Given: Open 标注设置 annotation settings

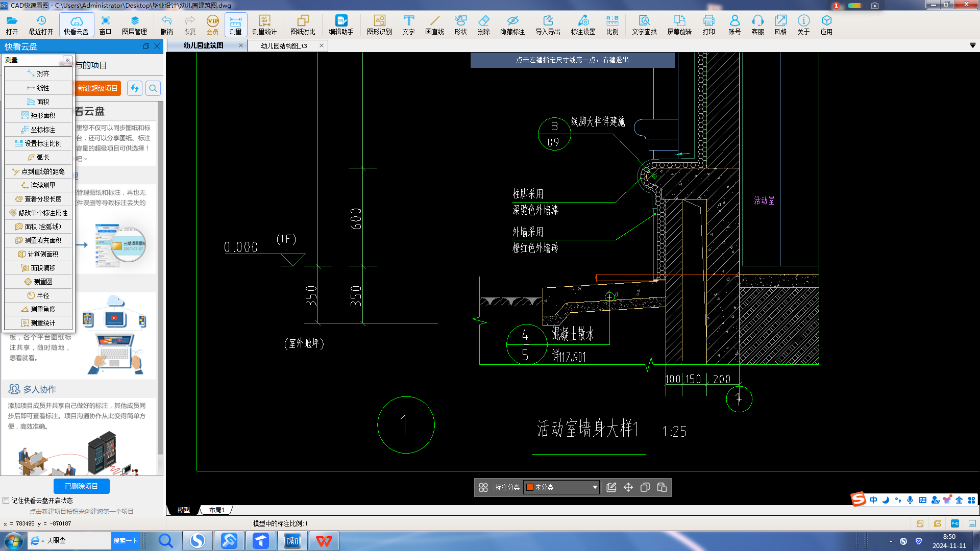Looking at the screenshot, I should coord(583,24).
